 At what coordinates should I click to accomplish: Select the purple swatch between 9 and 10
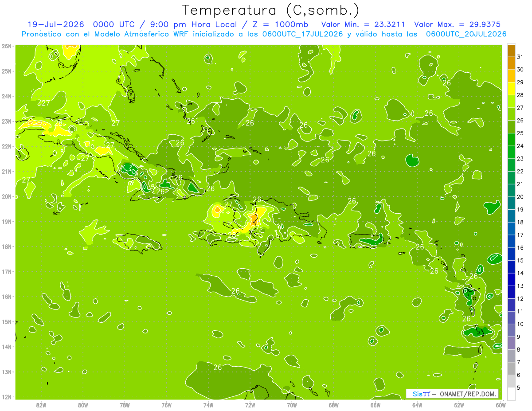[x=511, y=330]
